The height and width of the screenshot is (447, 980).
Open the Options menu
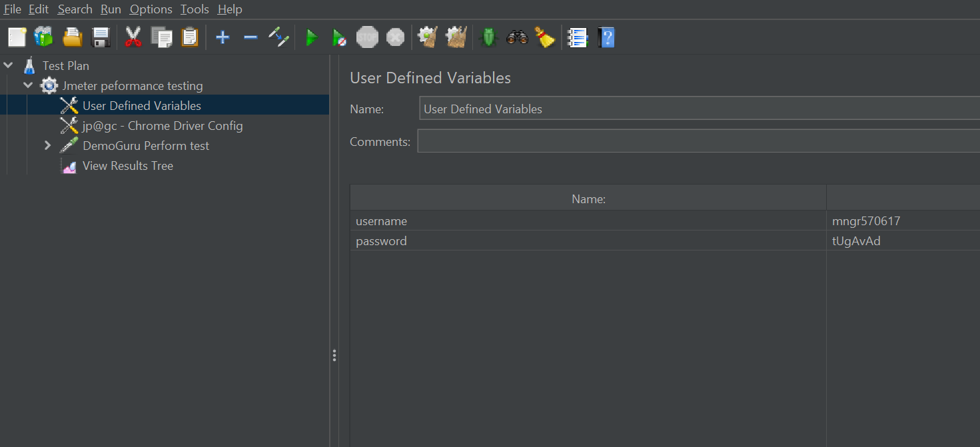pos(151,9)
